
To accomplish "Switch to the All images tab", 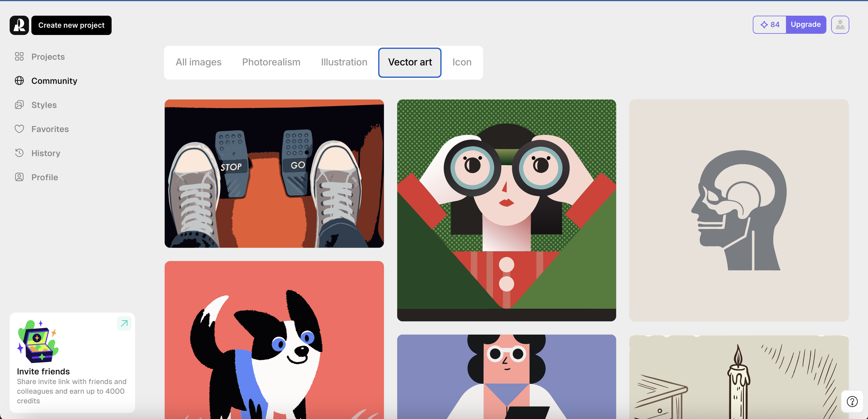I will coord(198,62).
